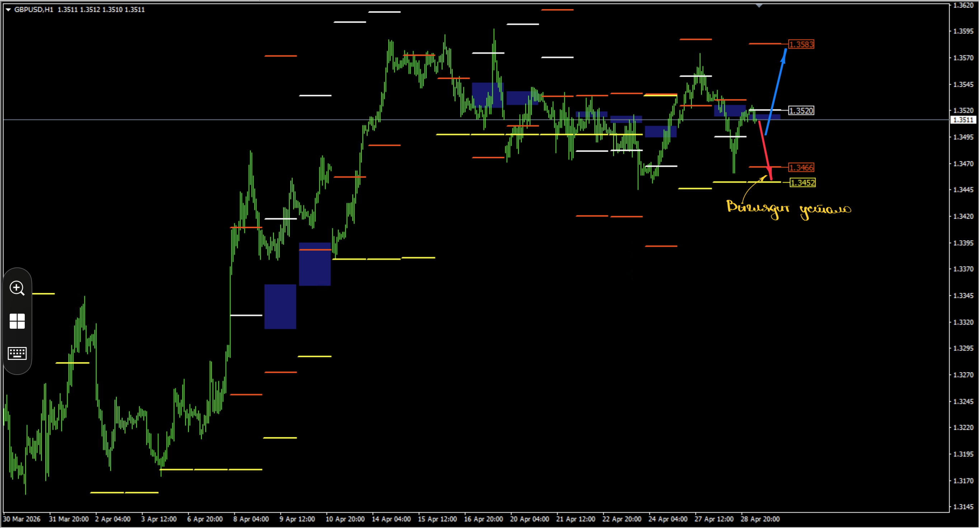Click the magnifier zoom-in icon

coord(17,288)
